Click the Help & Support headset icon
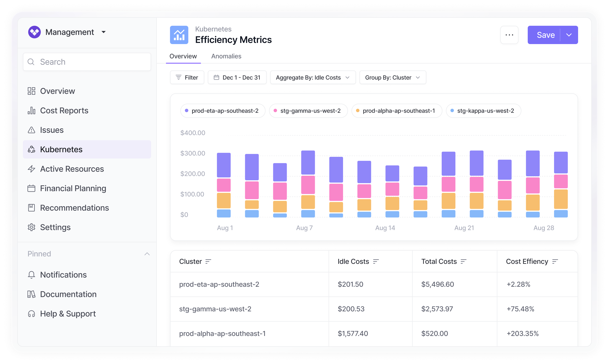The width and height of the screenshot is (609, 364). [x=31, y=314]
